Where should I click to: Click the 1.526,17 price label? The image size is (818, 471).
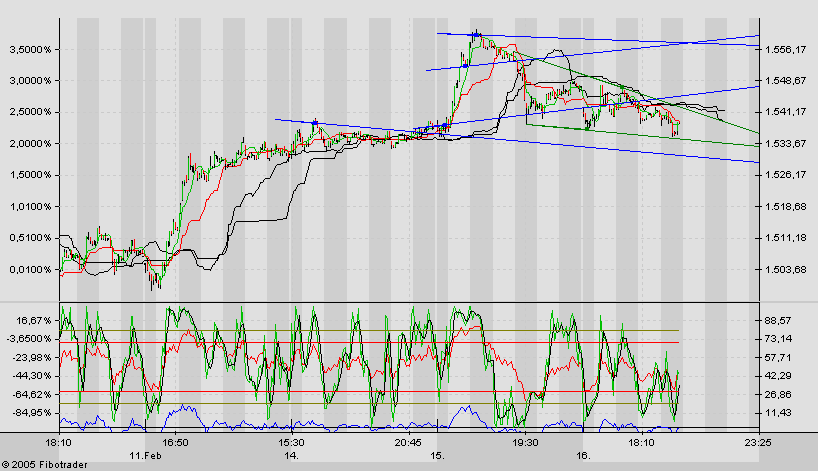pos(785,175)
